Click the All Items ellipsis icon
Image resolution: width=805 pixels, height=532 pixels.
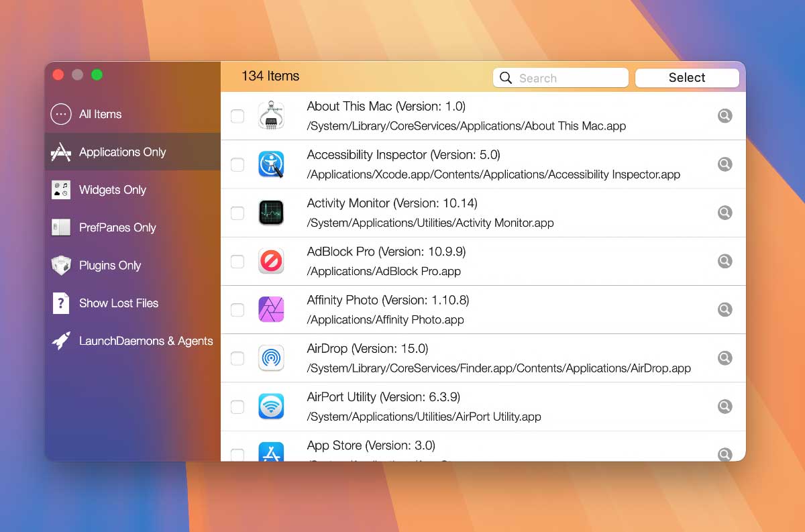61,114
